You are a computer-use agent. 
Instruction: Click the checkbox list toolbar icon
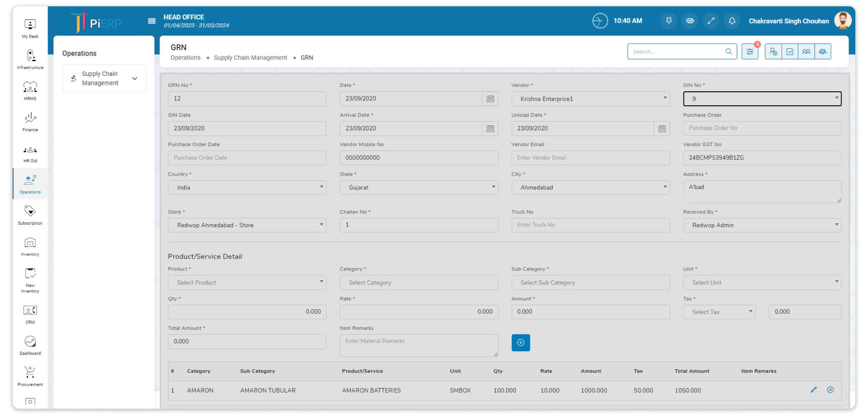pyautogui.click(x=790, y=52)
